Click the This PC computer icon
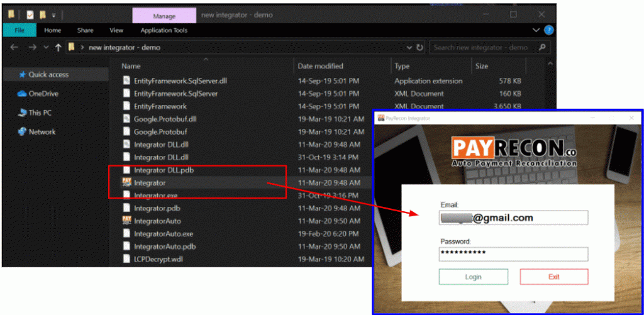Image resolution: width=644 pixels, height=315 pixels. pyautogui.click(x=22, y=113)
